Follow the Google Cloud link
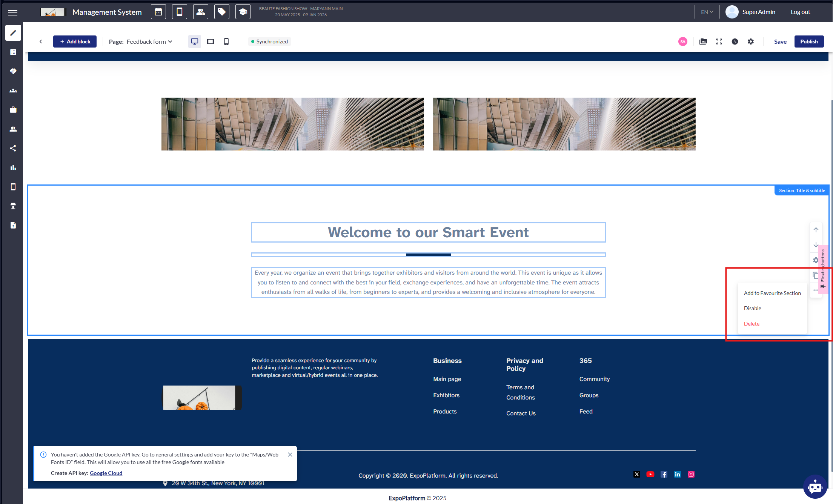 (106, 473)
